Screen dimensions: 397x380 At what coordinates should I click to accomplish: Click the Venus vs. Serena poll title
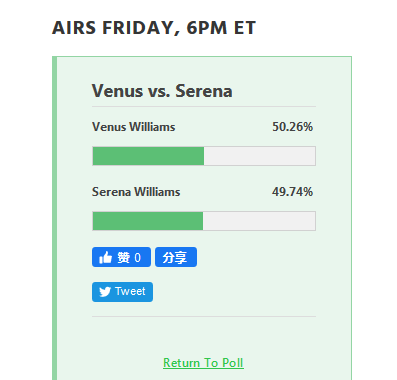162,91
